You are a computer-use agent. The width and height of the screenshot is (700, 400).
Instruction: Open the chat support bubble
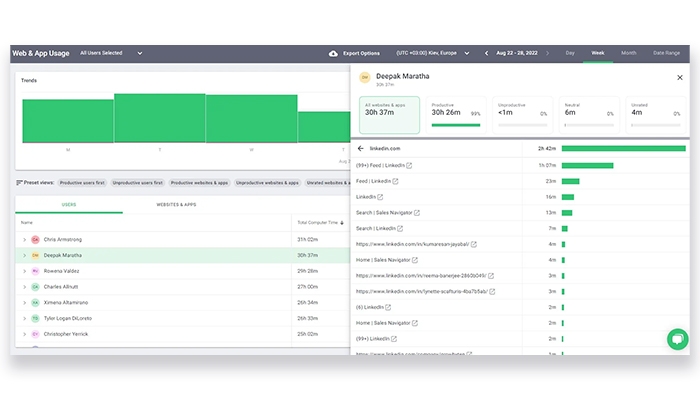[x=679, y=338]
